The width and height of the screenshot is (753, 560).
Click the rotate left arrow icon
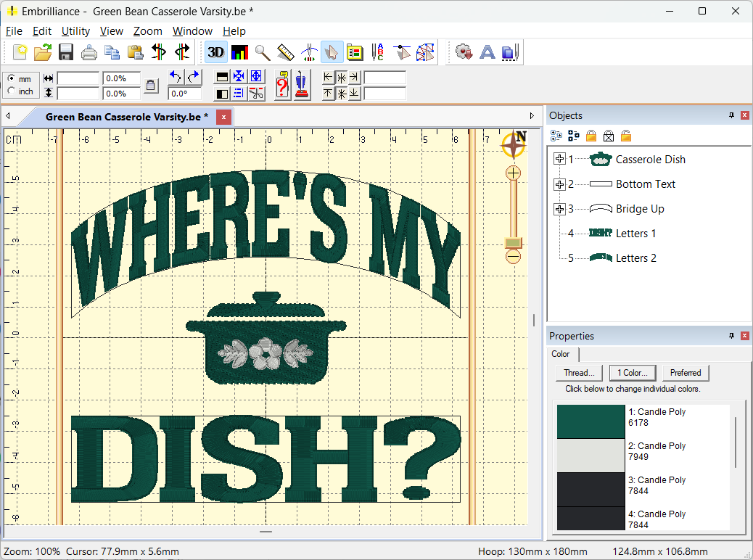[x=176, y=77]
